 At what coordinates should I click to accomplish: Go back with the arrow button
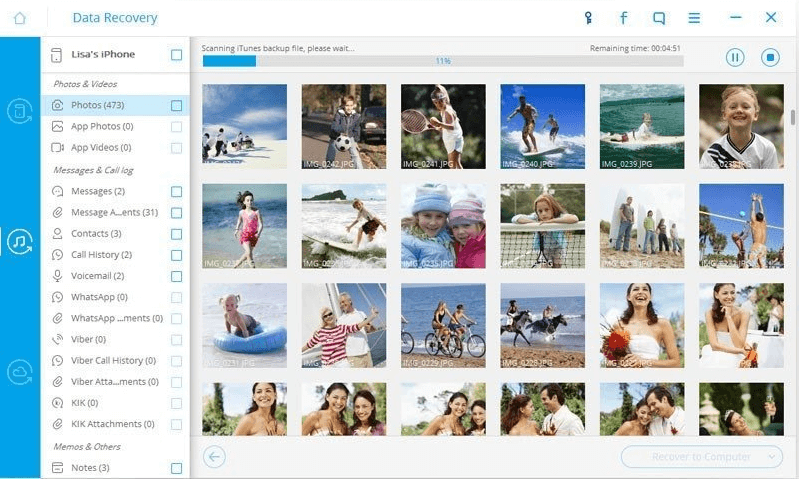click(214, 457)
